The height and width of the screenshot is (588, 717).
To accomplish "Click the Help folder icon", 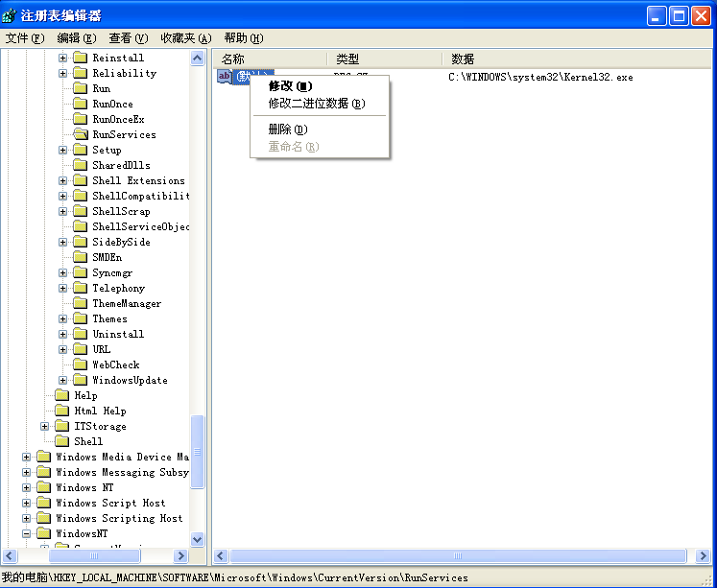I will click(61, 395).
